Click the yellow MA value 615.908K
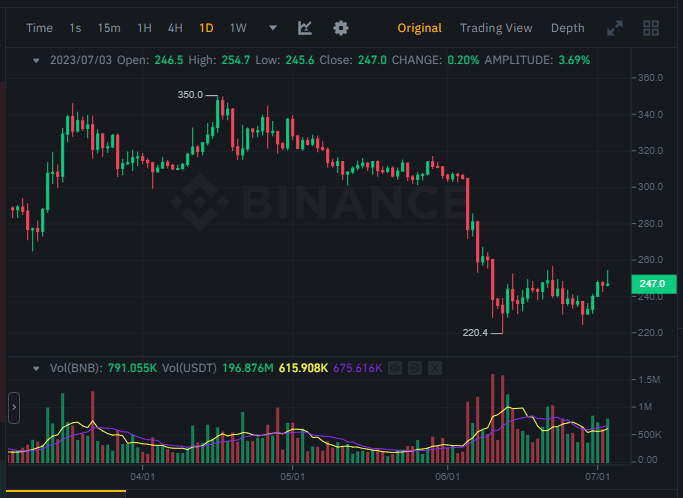The height and width of the screenshot is (498, 683). [x=303, y=368]
